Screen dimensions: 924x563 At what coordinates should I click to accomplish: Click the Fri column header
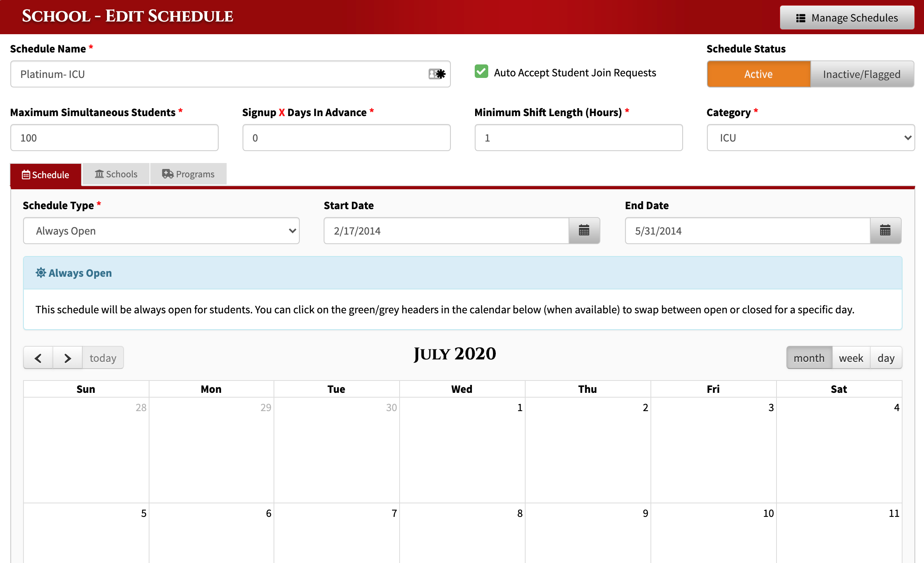tap(713, 389)
